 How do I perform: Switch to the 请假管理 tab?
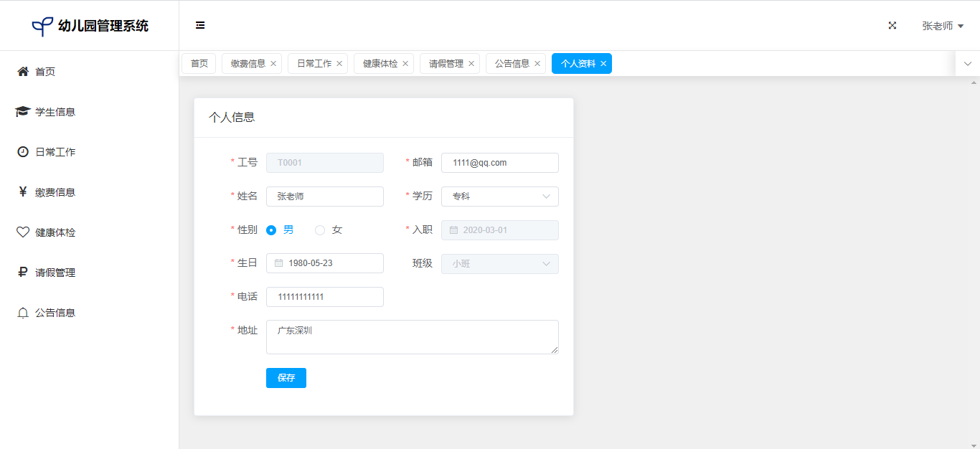[446, 64]
